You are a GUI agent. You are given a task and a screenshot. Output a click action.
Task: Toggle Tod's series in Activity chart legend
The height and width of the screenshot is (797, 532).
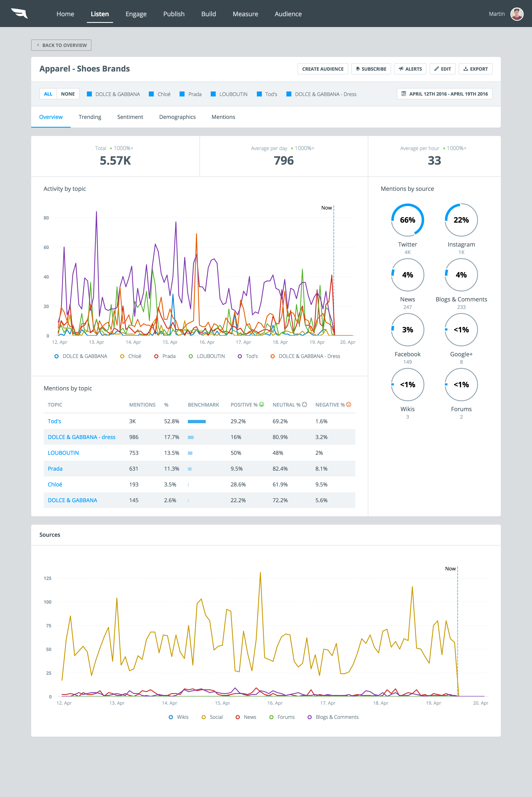point(248,356)
